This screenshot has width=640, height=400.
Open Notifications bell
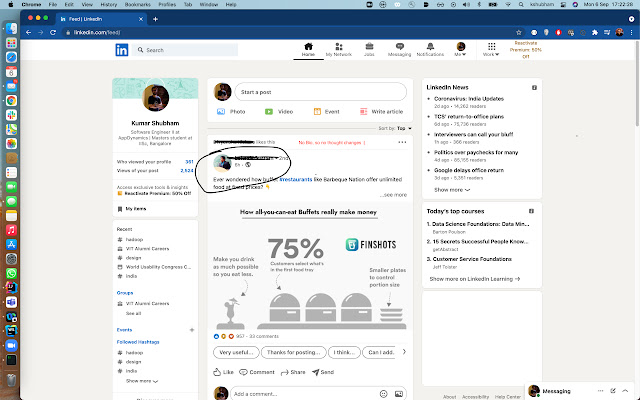430,49
